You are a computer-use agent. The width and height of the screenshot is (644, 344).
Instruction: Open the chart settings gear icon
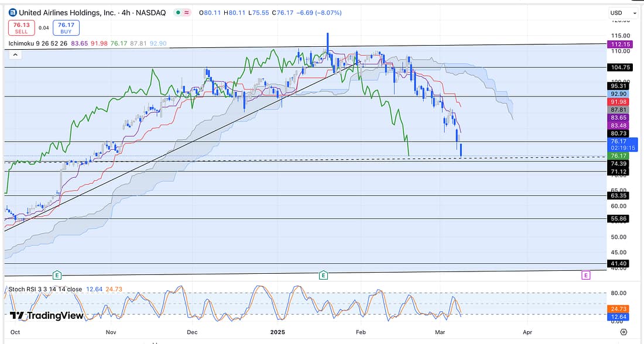click(624, 331)
